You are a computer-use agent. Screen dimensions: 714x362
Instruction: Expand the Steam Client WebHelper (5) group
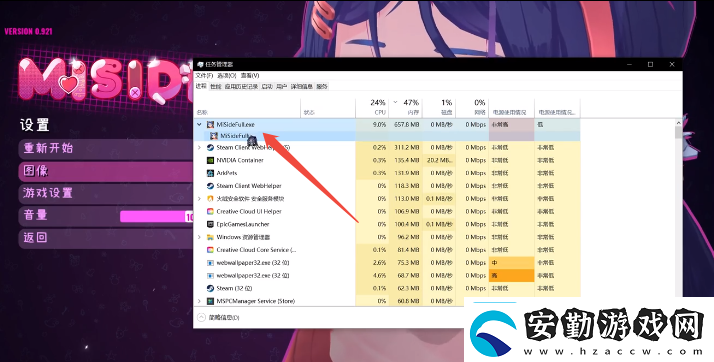click(199, 148)
